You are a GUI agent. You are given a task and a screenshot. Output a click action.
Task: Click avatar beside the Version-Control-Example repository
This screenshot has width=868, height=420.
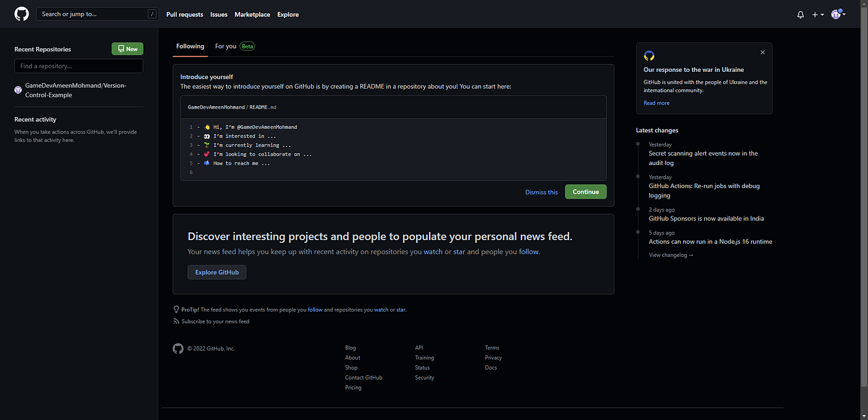point(18,90)
